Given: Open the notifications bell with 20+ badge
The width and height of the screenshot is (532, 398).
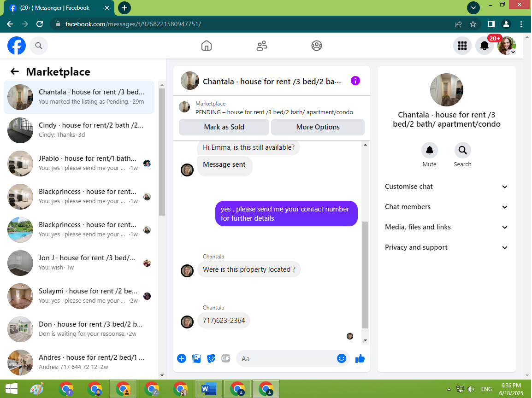Looking at the screenshot, I should point(484,46).
